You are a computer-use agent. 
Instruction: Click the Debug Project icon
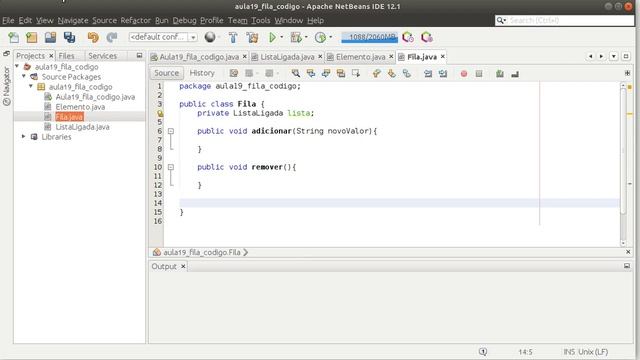point(296,38)
